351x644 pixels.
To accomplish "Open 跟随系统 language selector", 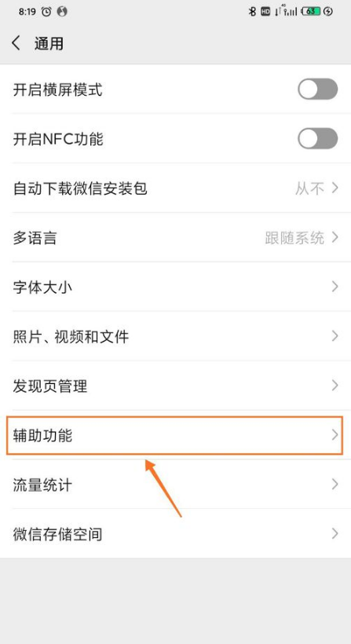I will [x=302, y=238].
